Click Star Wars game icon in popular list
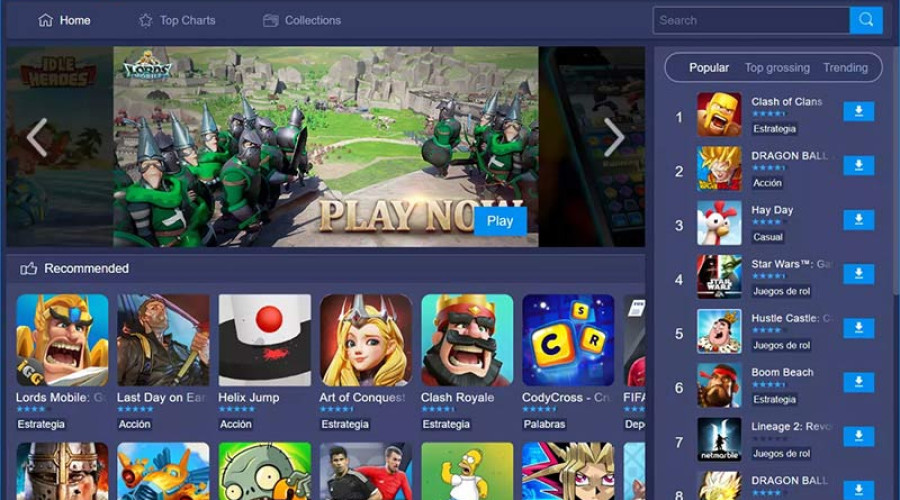 (x=719, y=277)
